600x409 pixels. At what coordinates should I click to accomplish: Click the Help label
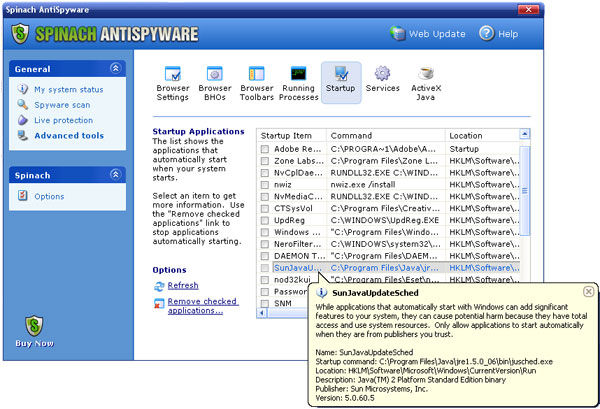508,34
